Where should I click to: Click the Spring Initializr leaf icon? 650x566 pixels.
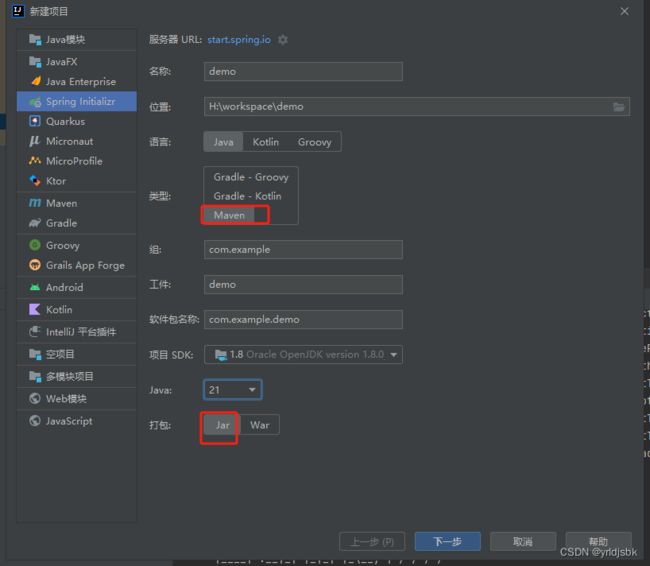[x=35, y=102]
